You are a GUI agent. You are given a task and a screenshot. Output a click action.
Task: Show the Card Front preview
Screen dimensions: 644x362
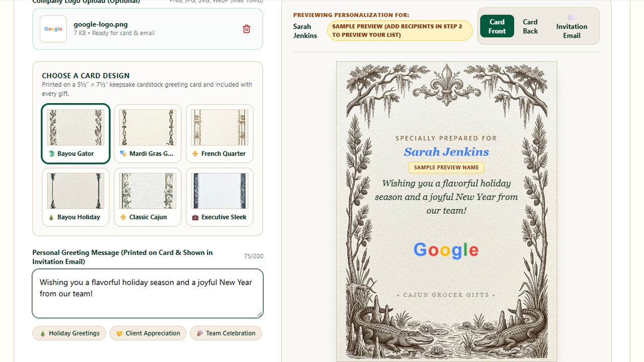coord(497,27)
